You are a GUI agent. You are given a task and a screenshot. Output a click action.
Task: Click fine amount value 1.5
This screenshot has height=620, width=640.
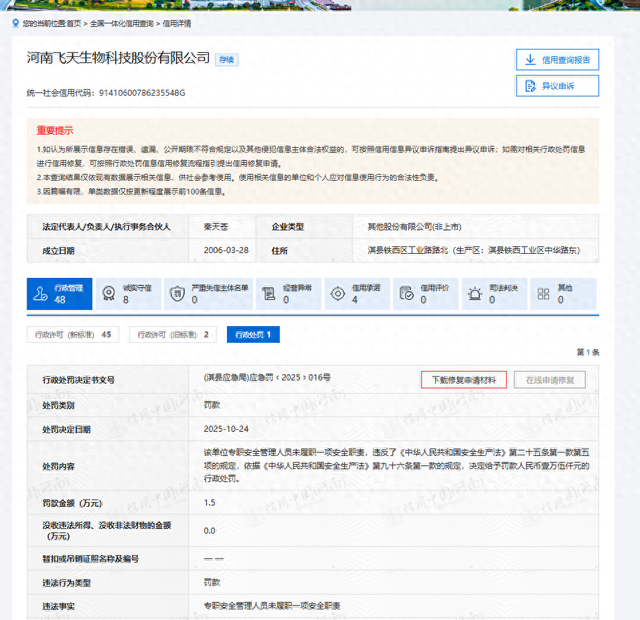(209, 502)
